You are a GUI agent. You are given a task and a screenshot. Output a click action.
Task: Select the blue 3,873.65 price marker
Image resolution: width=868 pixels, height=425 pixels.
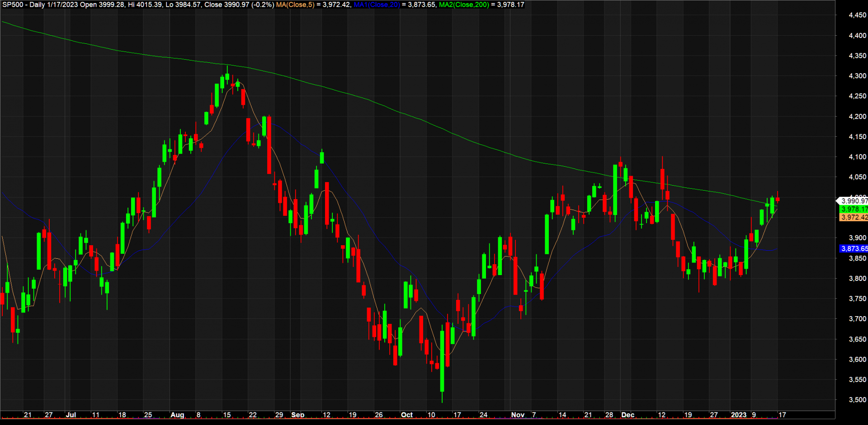click(x=854, y=249)
